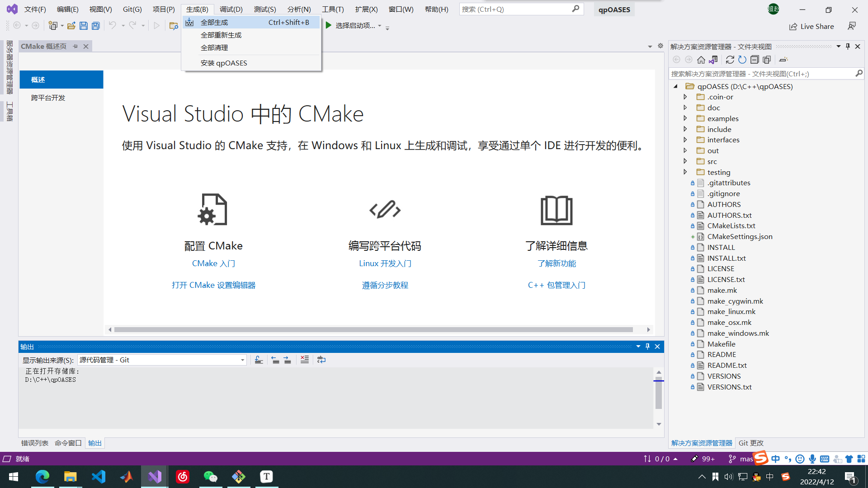The height and width of the screenshot is (488, 868).
Task: Go to the previous message in output
Action: tap(275, 360)
